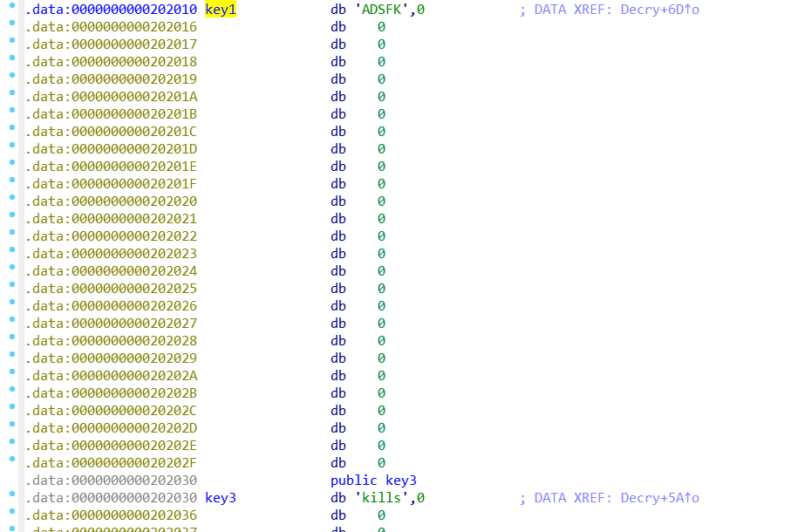Select address .data:0000000000202028

[x=111, y=341]
